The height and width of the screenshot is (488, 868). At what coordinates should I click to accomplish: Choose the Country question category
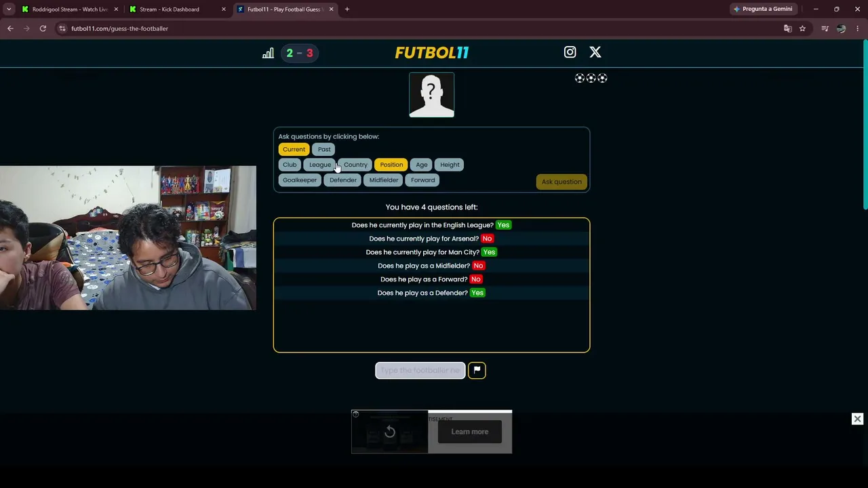coord(355,165)
